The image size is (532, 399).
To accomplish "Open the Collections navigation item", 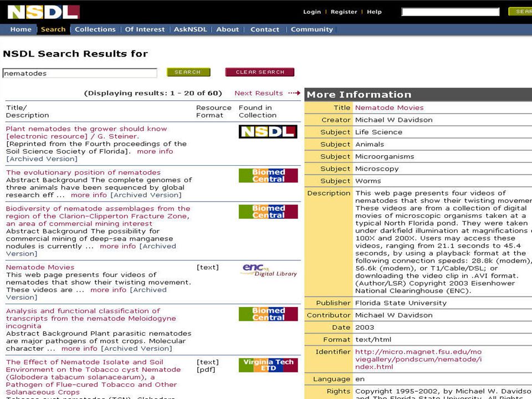I will point(95,29).
